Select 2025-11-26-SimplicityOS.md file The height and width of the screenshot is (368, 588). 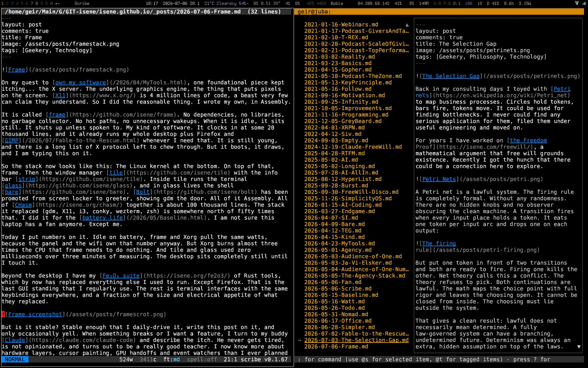(348, 198)
